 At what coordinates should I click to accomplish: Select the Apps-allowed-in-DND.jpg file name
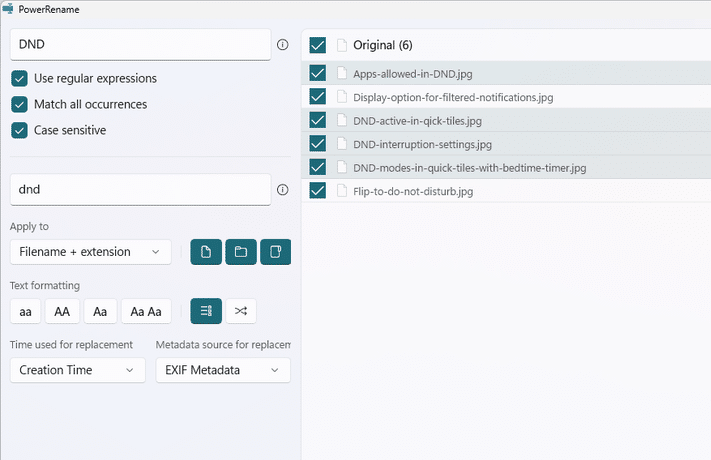413,74
